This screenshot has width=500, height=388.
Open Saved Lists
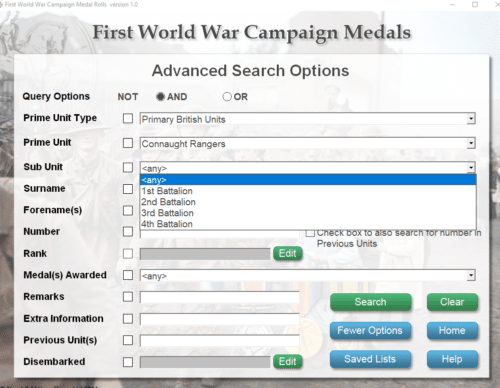pos(370,359)
